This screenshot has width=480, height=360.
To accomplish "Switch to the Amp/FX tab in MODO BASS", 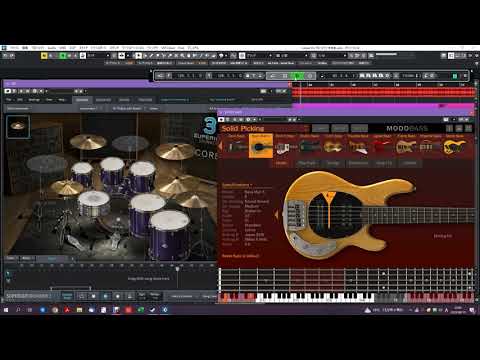I will point(384,163).
